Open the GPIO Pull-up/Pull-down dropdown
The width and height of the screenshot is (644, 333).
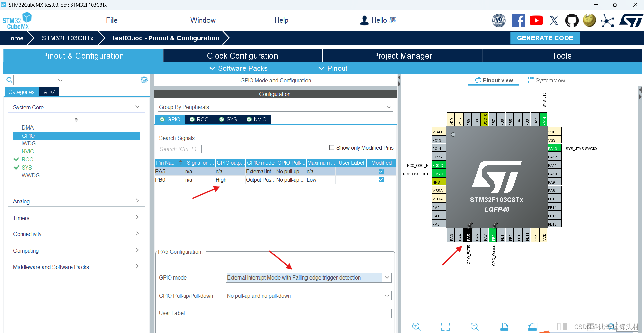pyautogui.click(x=309, y=296)
